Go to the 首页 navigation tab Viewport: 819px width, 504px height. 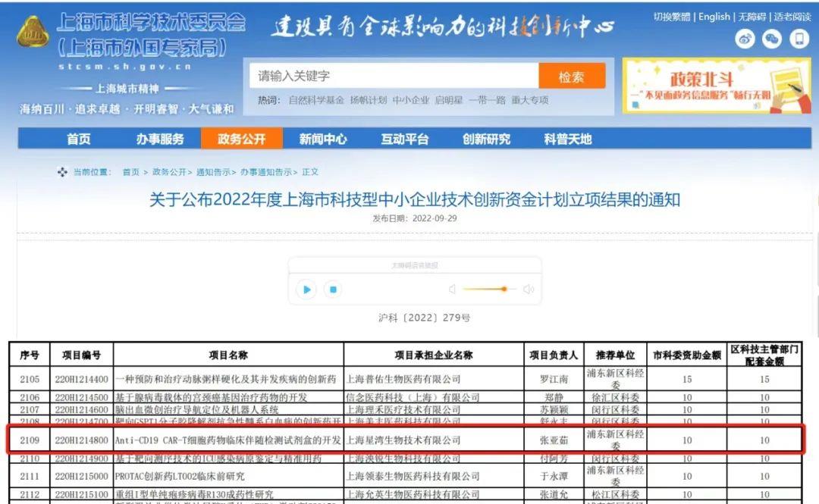click(78, 139)
